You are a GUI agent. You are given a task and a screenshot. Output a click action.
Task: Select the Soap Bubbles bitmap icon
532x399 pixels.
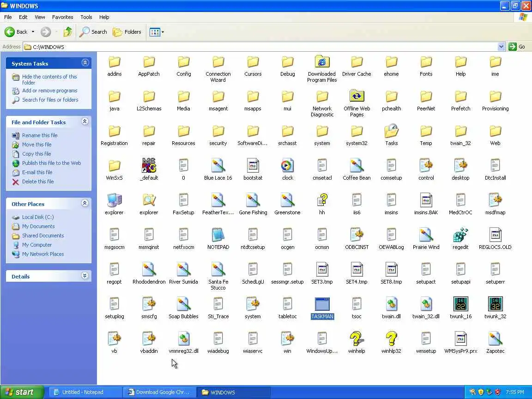[183, 304]
